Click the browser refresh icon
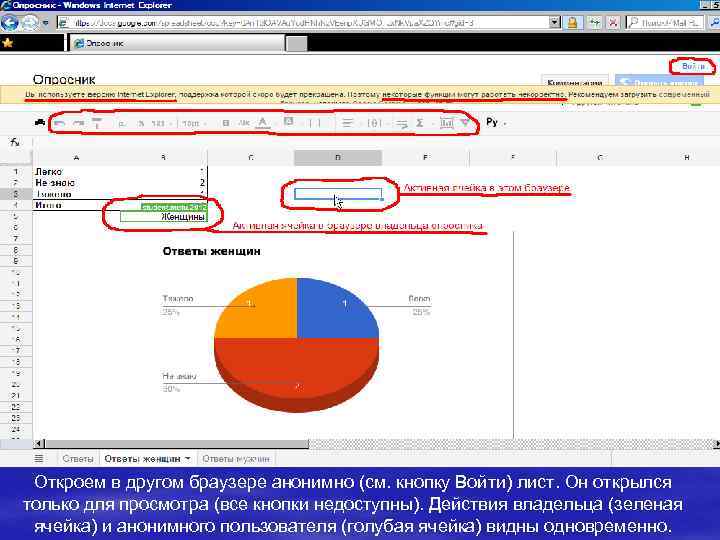720x540 pixels. [594, 22]
